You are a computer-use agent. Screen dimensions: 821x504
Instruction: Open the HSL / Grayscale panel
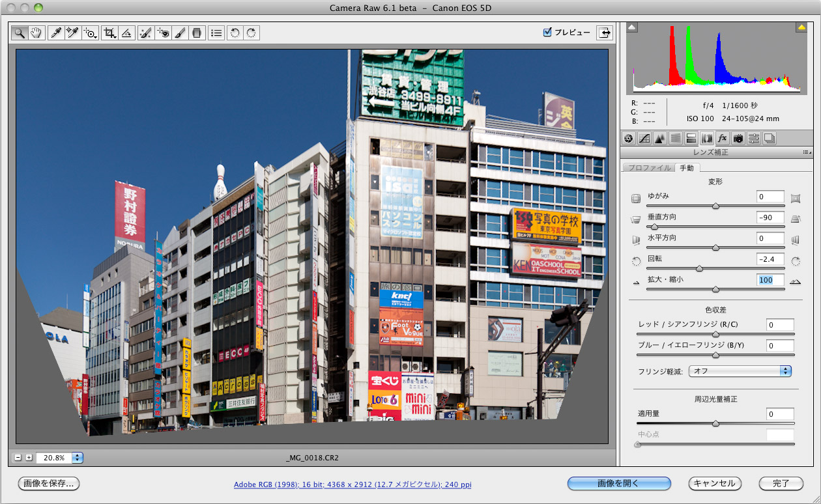(676, 138)
